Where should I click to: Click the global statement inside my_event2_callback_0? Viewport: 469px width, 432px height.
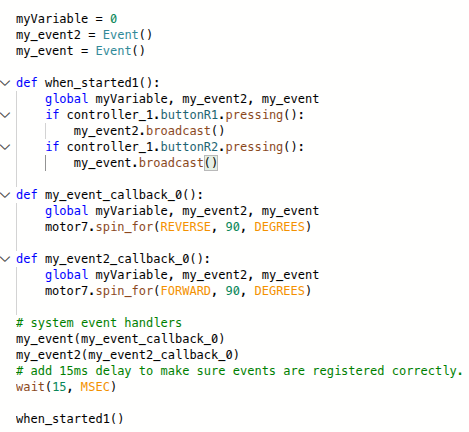coord(182,275)
